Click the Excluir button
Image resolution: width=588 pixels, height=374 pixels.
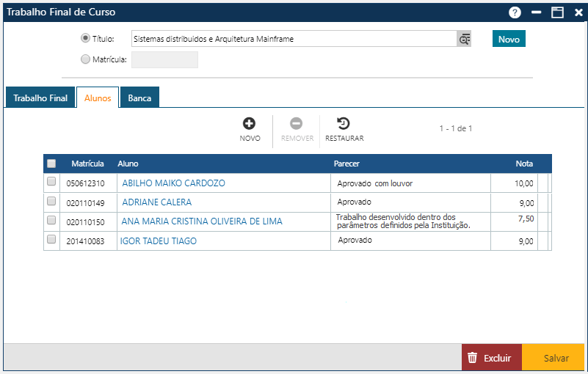click(x=492, y=358)
